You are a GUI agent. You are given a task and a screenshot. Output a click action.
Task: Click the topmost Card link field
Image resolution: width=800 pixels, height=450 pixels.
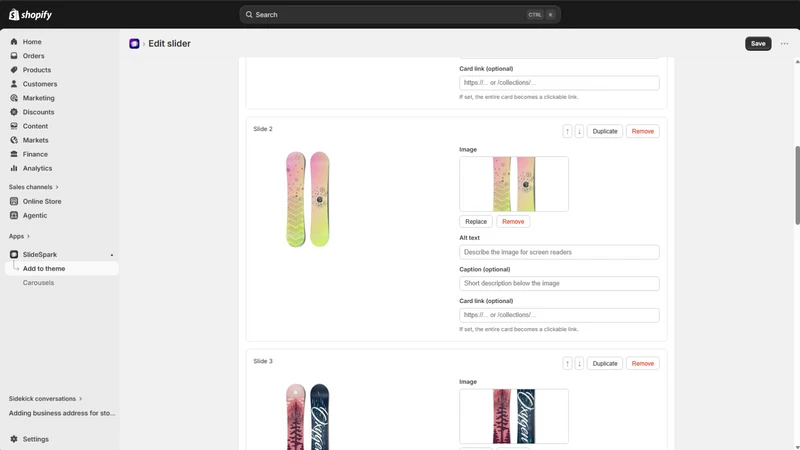559,83
